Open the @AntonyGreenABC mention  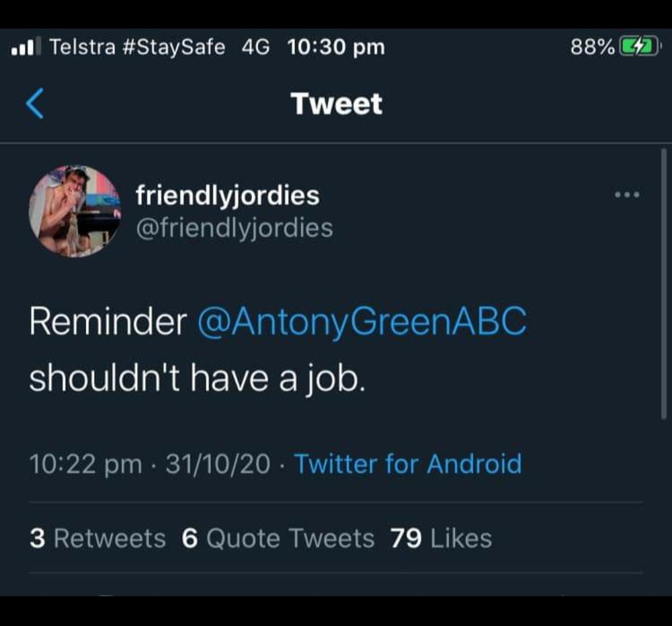tap(362, 322)
